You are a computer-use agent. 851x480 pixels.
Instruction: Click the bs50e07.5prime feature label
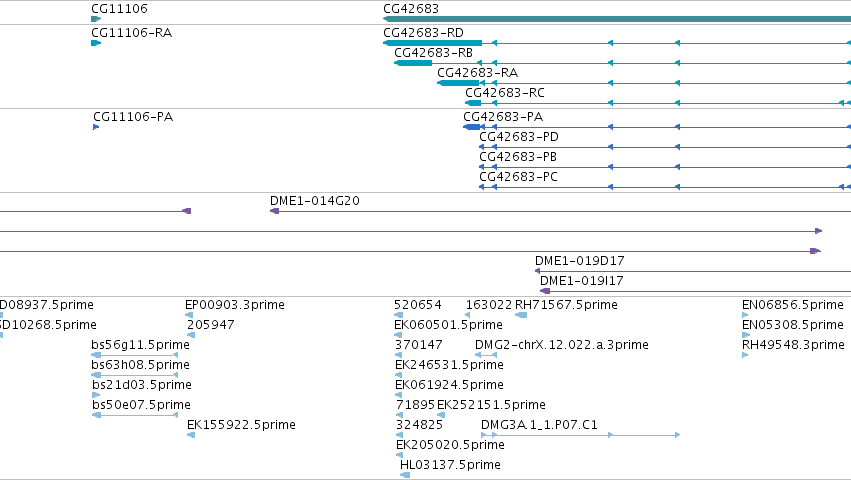tap(141, 405)
